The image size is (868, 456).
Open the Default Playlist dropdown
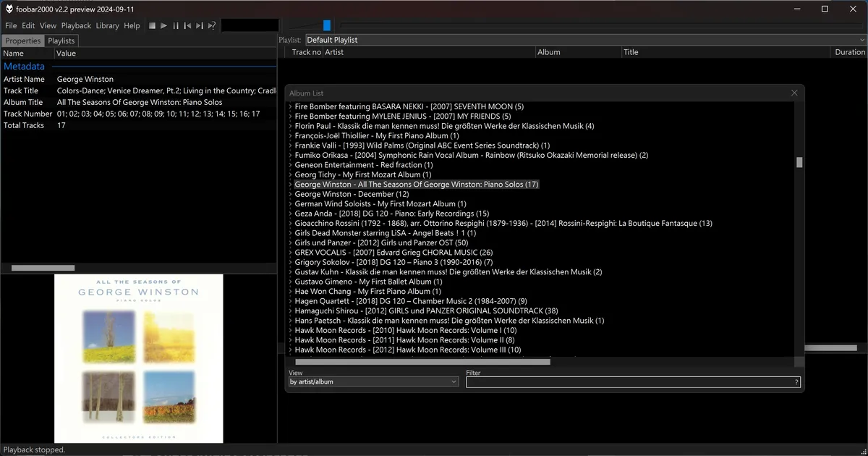[x=585, y=40]
